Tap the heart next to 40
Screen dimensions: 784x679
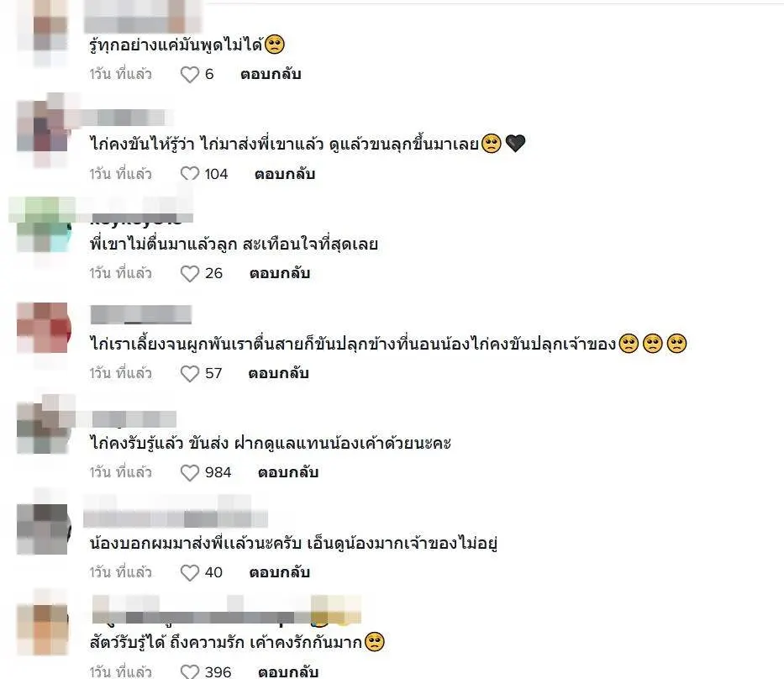click(x=190, y=573)
